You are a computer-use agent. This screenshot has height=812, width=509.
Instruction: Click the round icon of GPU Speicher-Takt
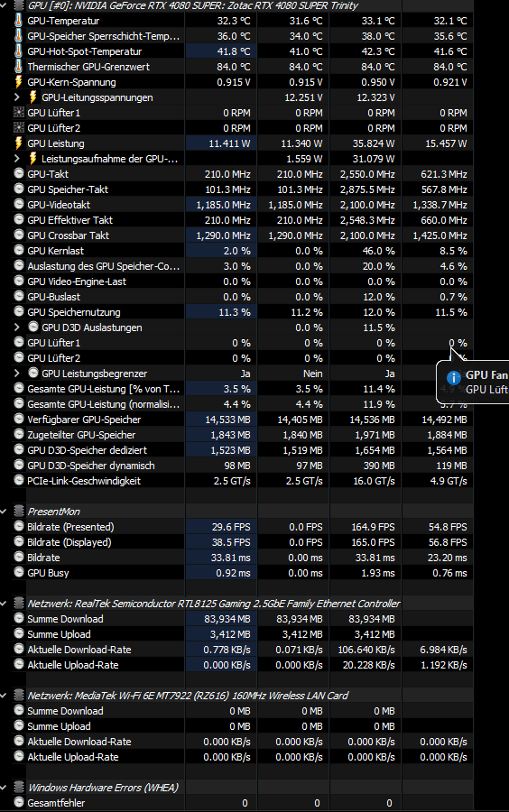point(19,189)
